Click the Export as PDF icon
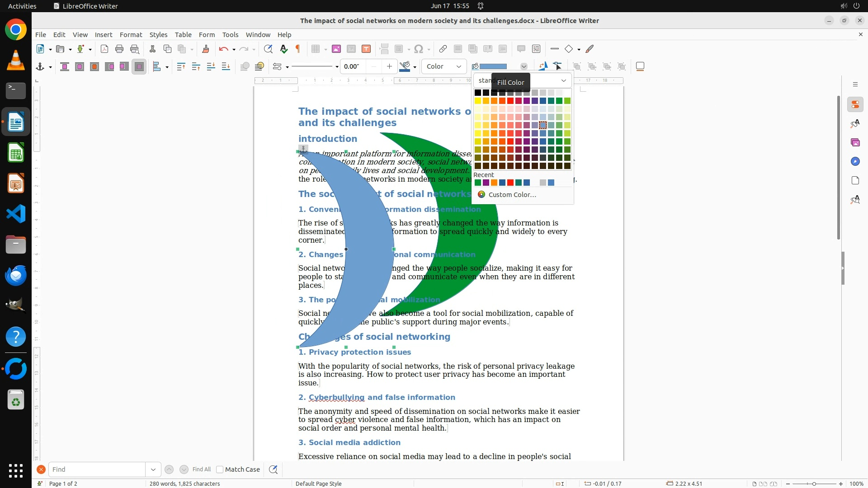Image resolution: width=868 pixels, height=488 pixels. [104, 49]
